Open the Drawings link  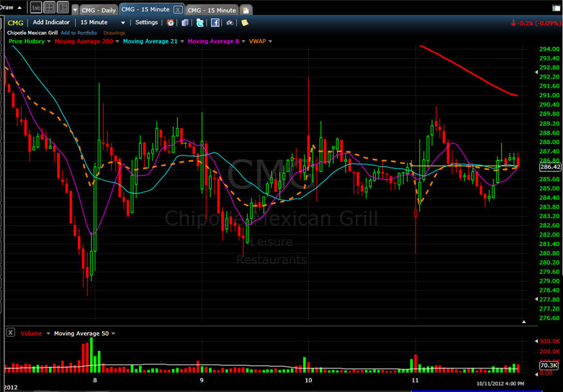114,33
